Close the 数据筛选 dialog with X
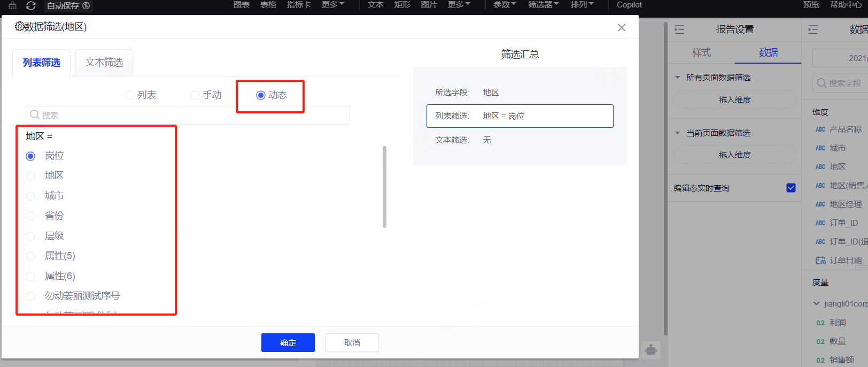 [x=622, y=27]
